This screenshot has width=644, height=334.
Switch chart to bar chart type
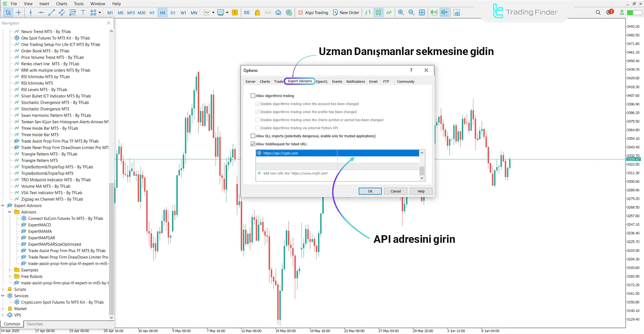click(368, 12)
